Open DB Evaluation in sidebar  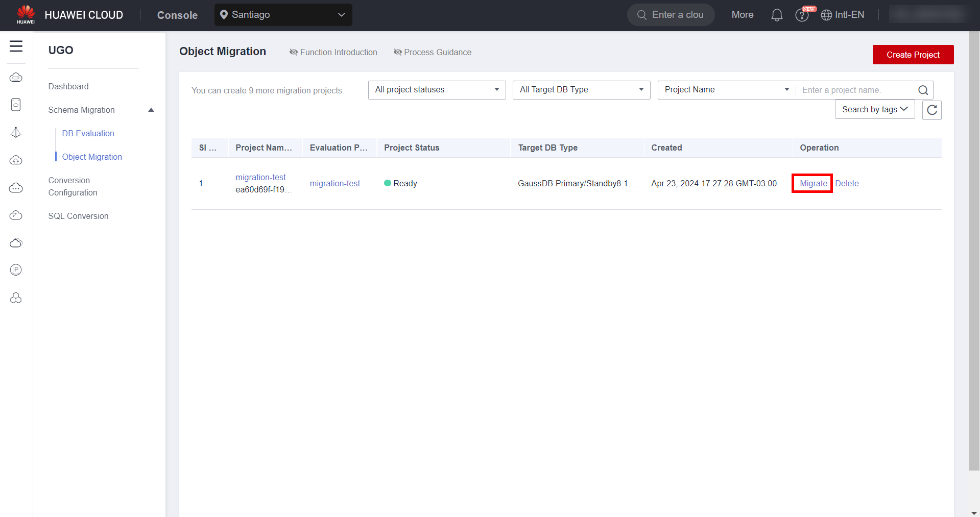[x=88, y=133]
